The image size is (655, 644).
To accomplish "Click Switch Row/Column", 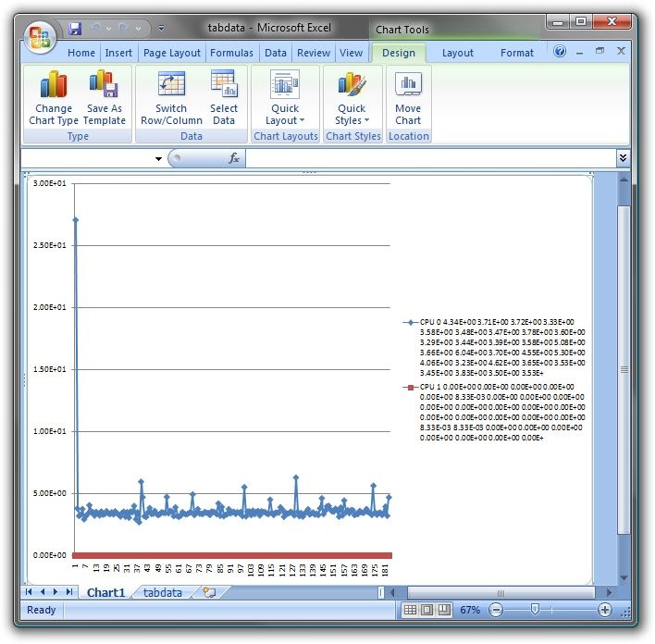I will click(x=171, y=97).
